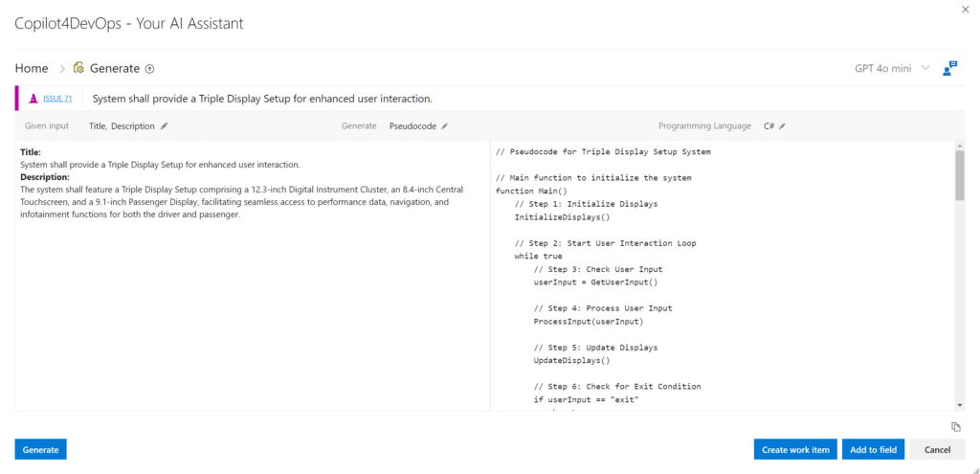The width and height of the screenshot is (980, 474).
Task: Click the scrollbar up arrow
Action: (x=959, y=146)
